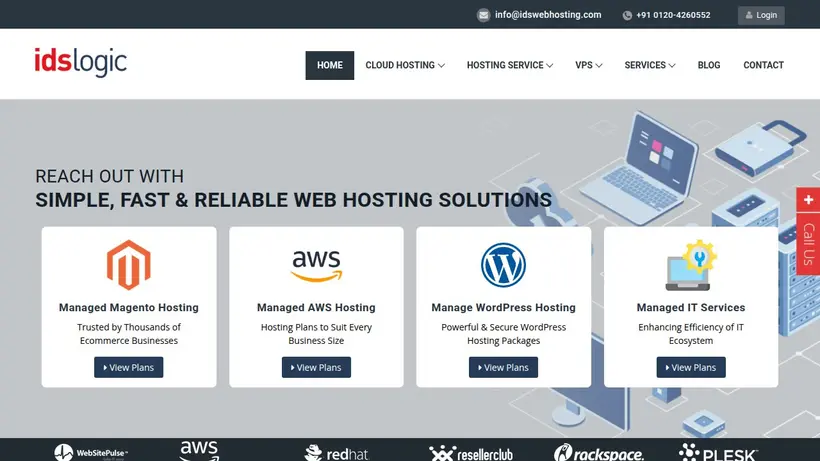Screen dimensions: 820x461
Task: Click the Magento logo icon
Action: click(x=129, y=265)
